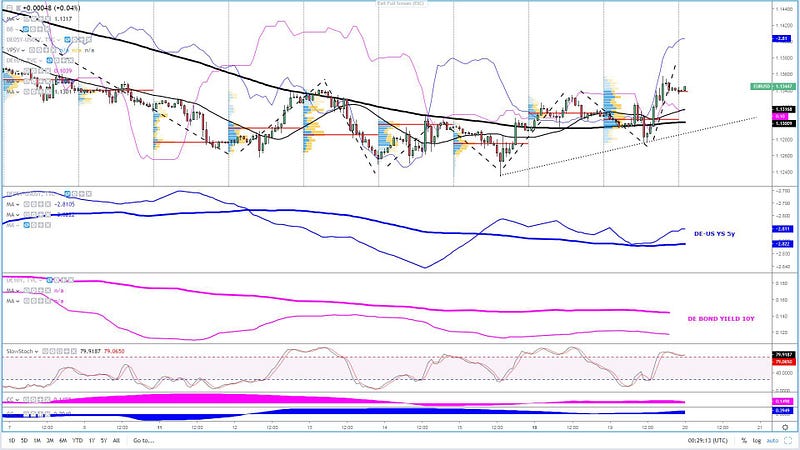This screenshot has height=450, width=800.
Task: Toggle percent scale with % button
Action: point(744,440)
